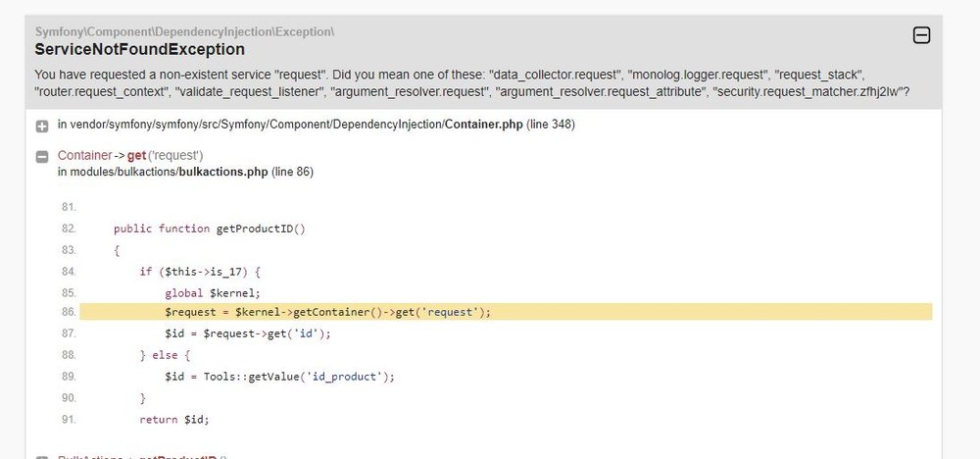Viewport: 980px width, 459px height.
Task: Click the '} else {' code line
Action: coord(165,355)
